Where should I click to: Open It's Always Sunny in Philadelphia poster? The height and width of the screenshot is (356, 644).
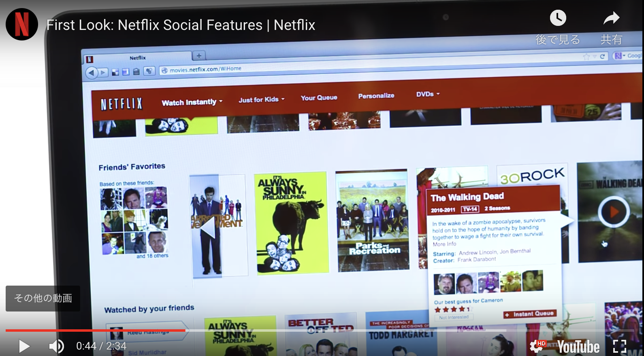291,223
